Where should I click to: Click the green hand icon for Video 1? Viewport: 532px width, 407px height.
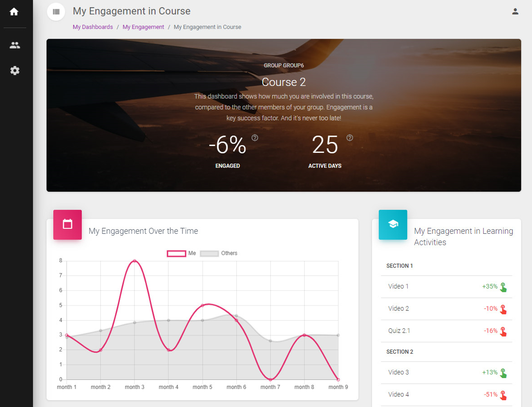pyautogui.click(x=504, y=287)
